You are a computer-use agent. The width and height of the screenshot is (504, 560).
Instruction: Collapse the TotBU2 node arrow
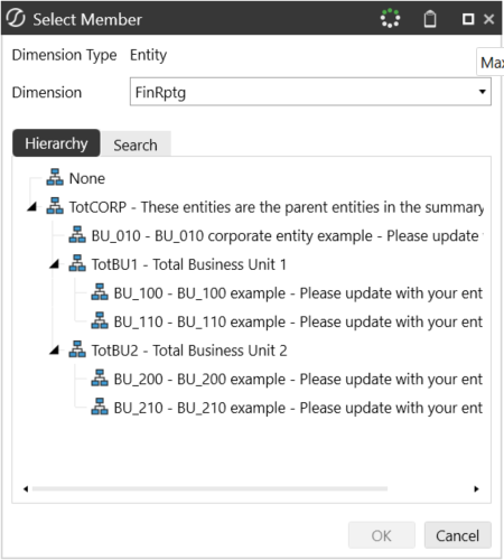(55, 350)
